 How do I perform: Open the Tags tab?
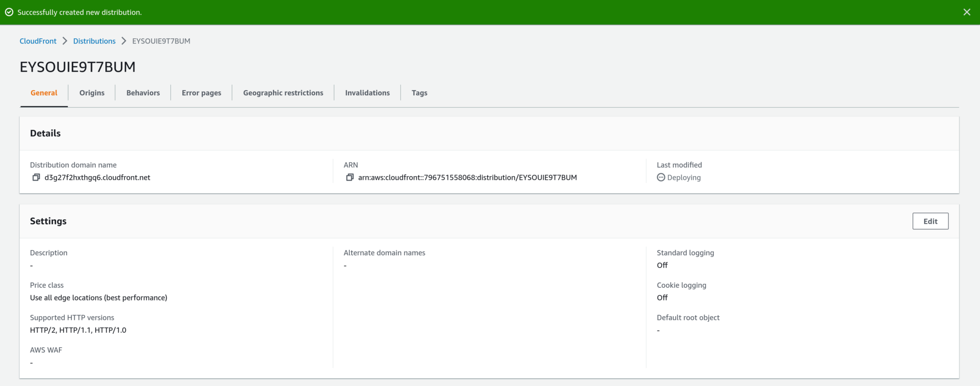click(x=420, y=93)
